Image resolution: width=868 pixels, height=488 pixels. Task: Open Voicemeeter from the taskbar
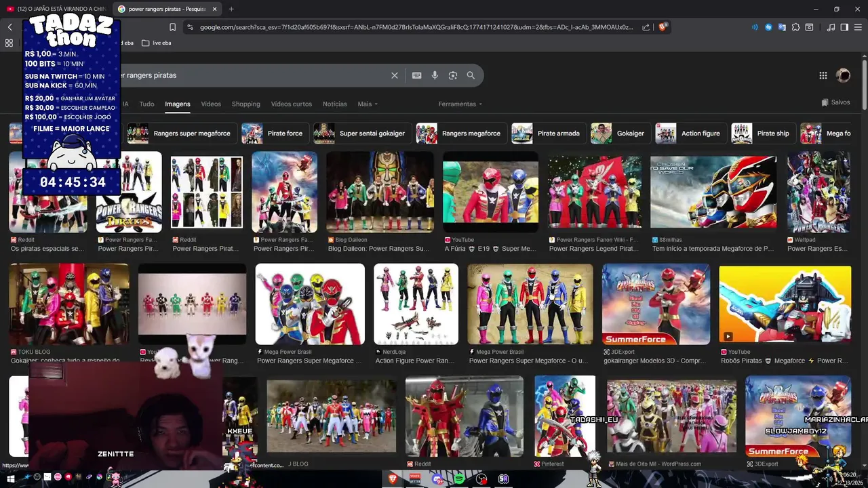tap(415, 479)
